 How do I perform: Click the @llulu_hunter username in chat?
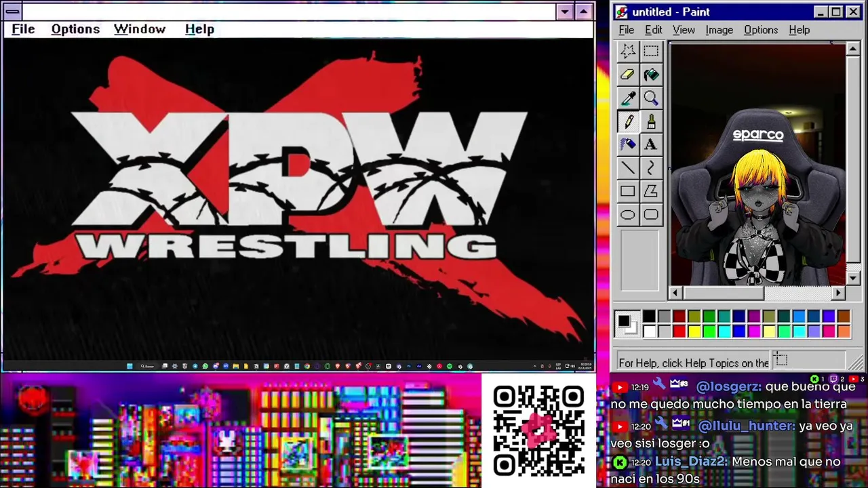click(x=747, y=426)
